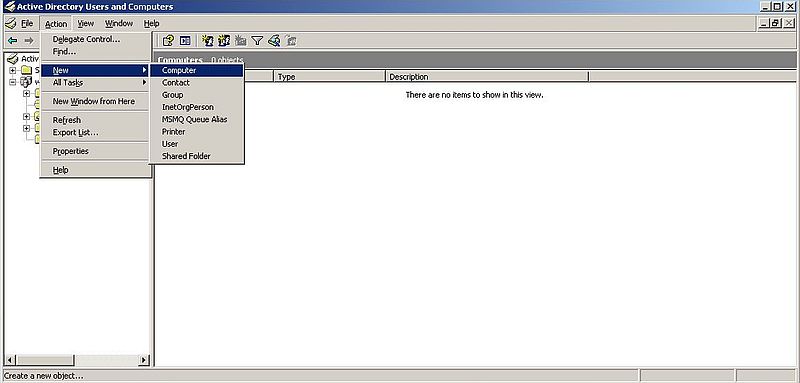The image size is (800, 383).
Task: Create a new User object
Action: tap(196, 144)
